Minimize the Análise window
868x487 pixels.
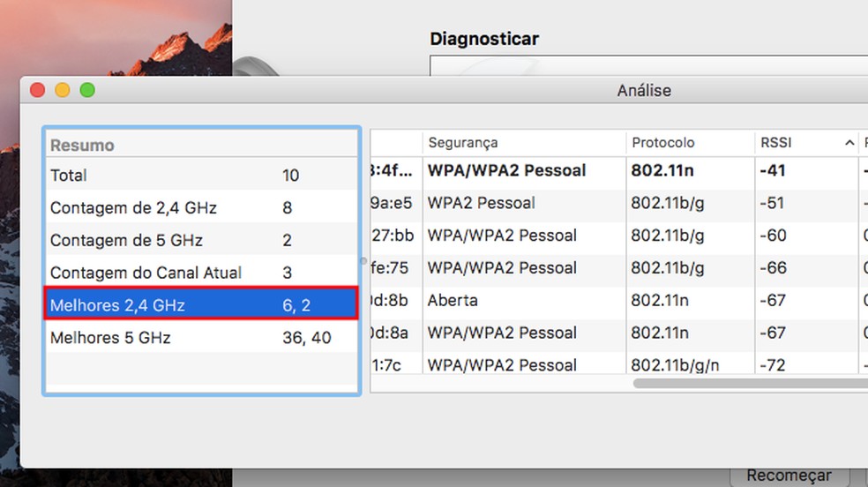[x=62, y=90]
